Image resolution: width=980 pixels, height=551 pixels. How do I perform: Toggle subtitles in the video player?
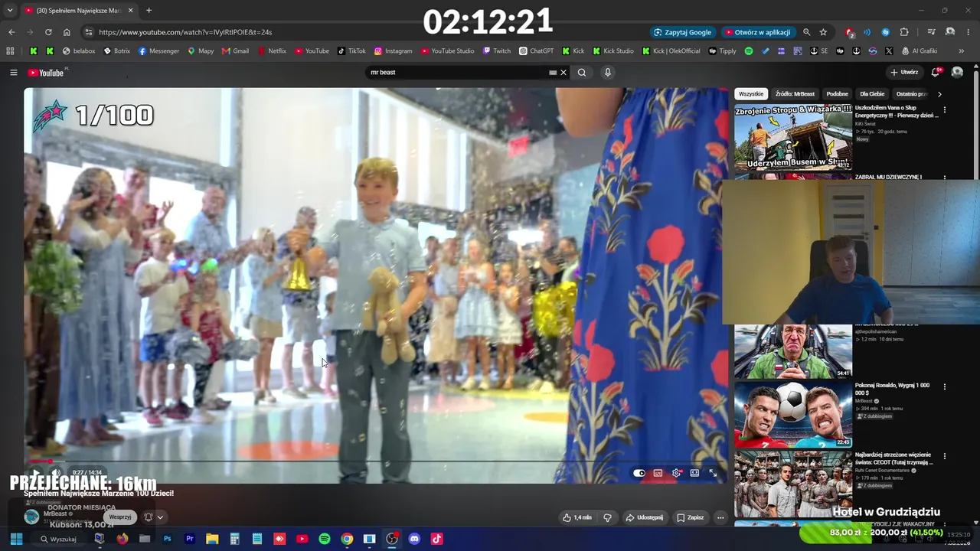[658, 473]
